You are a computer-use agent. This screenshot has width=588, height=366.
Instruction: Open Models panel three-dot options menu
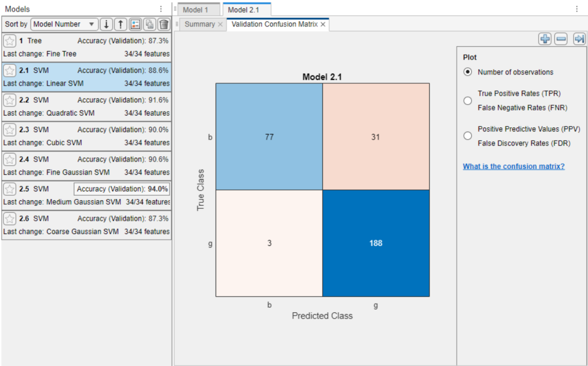pos(161,9)
